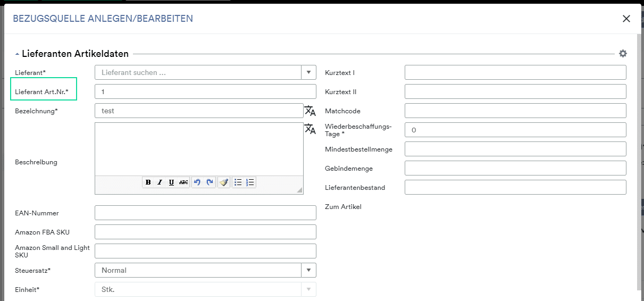This screenshot has width=644, height=301.
Task: Apply strikethrough with the ABC icon
Action: pos(183,182)
